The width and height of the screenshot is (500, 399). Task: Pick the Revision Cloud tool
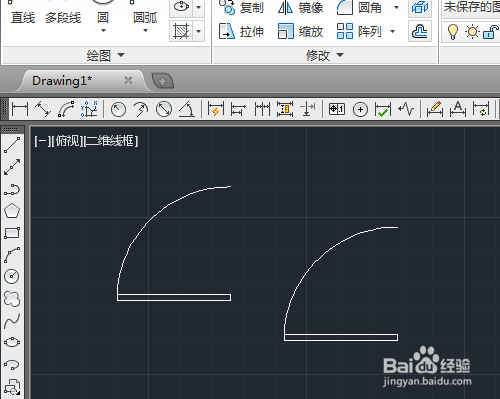coord(12,299)
